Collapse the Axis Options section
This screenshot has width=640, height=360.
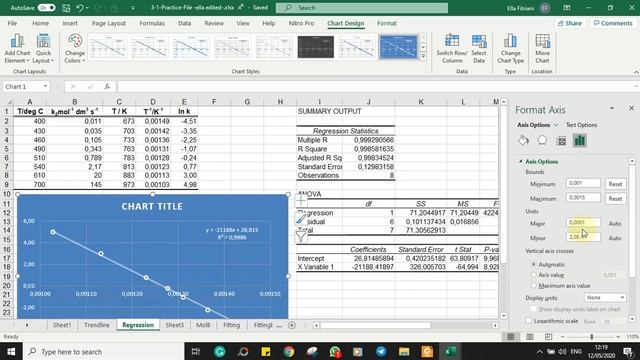[x=521, y=162]
